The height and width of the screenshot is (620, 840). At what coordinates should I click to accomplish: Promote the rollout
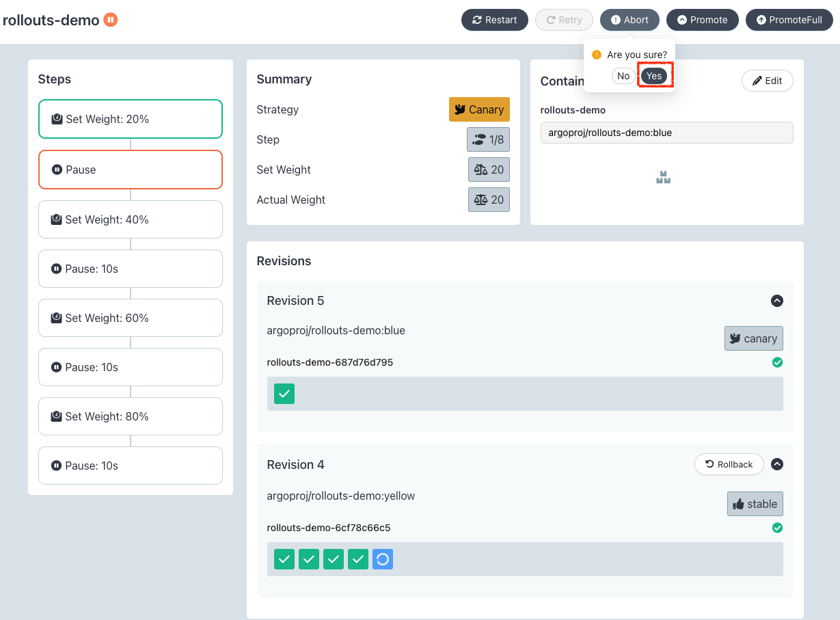(703, 20)
